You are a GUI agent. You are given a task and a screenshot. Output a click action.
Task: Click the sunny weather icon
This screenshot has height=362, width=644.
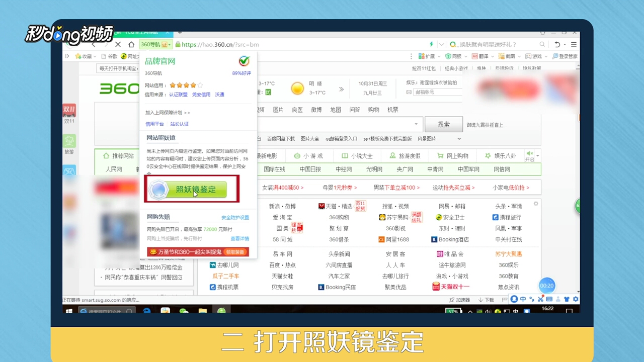(x=297, y=88)
